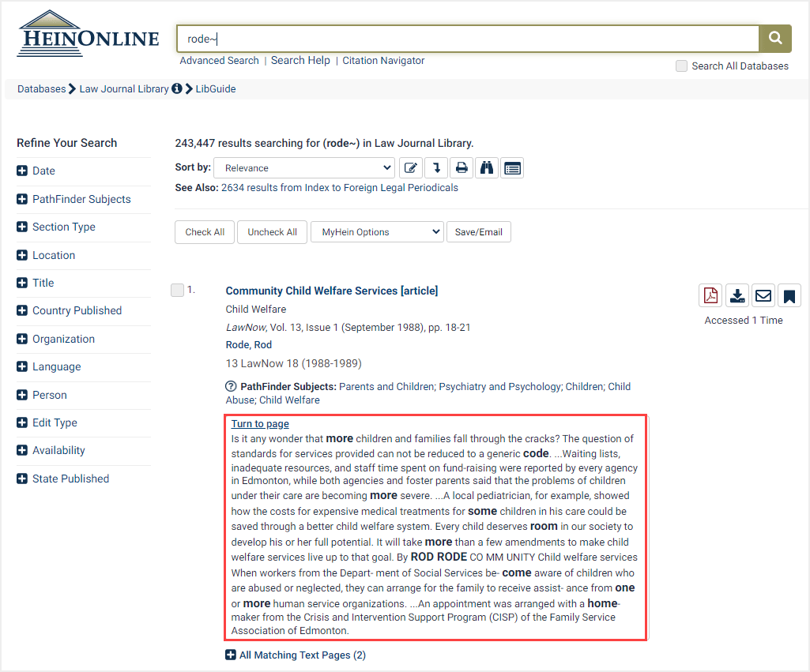Viewport: 810px width, 672px height.
Task: Expand the Person facet
Action: 21,395
